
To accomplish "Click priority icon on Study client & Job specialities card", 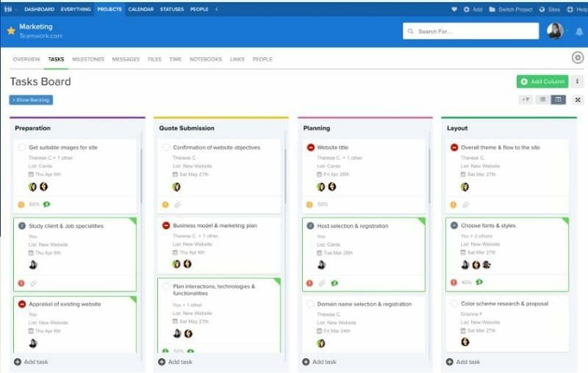I will (21, 283).
